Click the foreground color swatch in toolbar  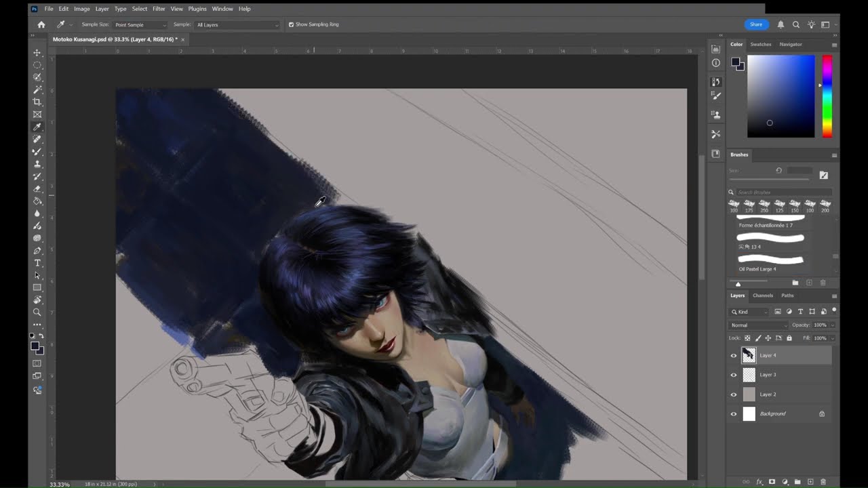coord(35,346)
